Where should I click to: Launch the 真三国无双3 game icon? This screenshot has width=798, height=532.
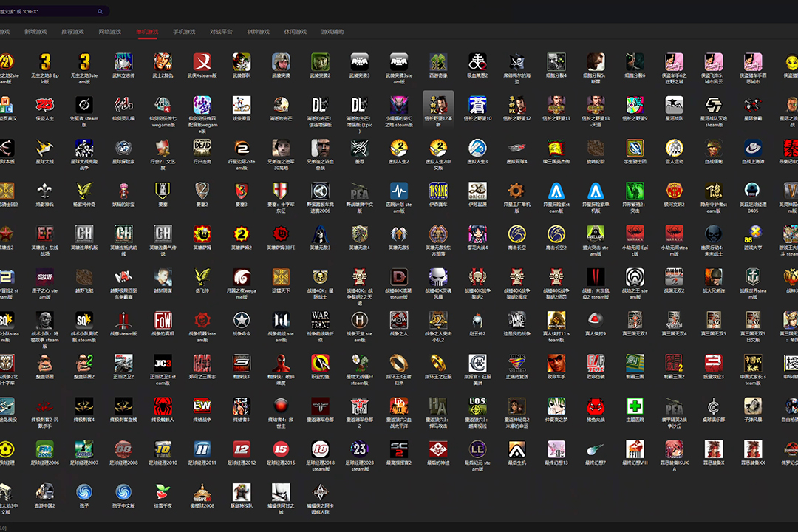(635, 320)
